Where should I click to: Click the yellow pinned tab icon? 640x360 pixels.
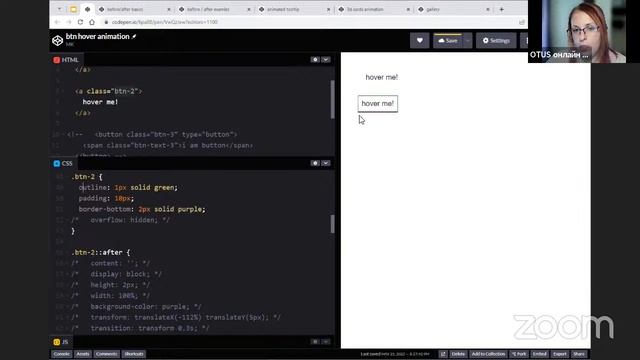click(x=73, y=9)
